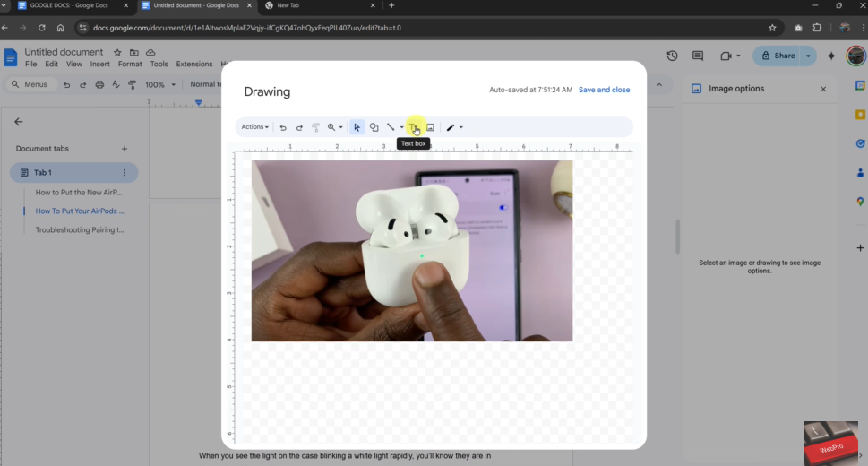Open the Zoom tool in Drawing

pos(331,127)
